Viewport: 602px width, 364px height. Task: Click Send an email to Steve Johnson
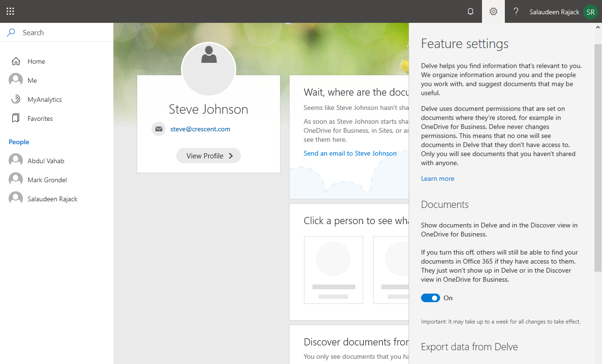pos(350,153)
